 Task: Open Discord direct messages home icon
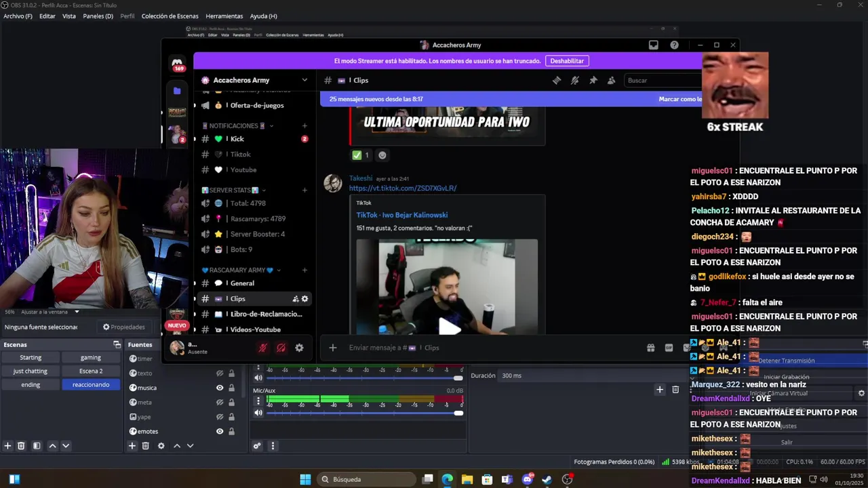pyautogui.click(x=177, y=63)
